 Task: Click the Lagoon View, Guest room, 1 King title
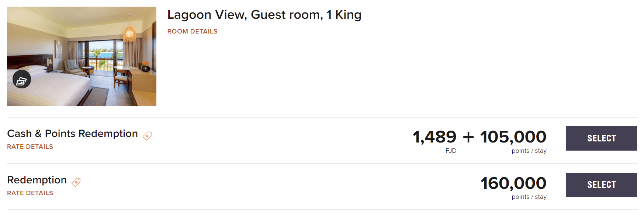pos(264,15)
